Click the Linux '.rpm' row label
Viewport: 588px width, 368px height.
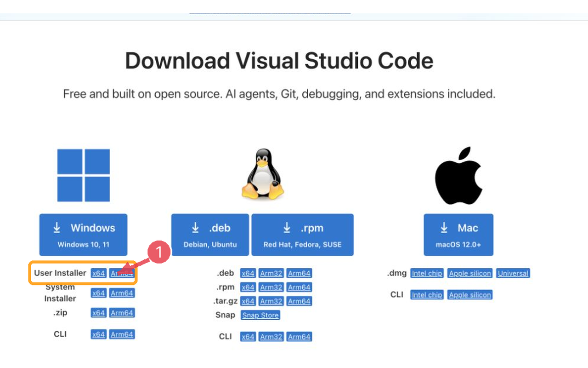point(226,287)
